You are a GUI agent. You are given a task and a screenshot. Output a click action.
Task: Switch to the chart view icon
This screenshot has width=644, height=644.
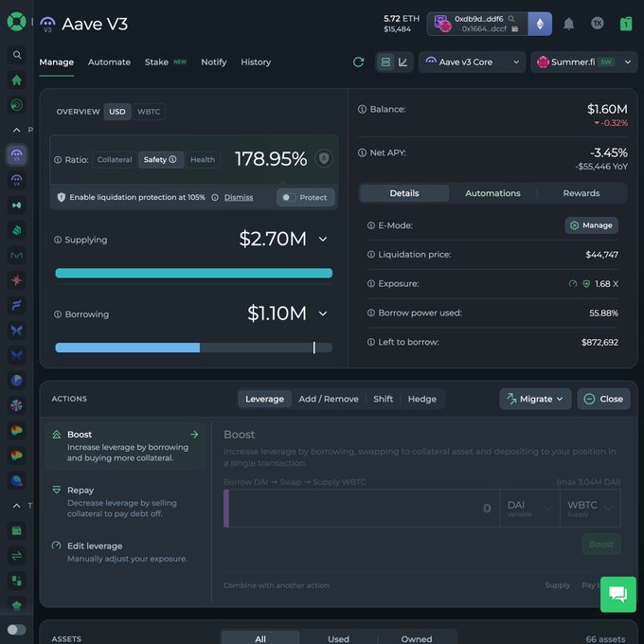[x=402, y=62]
